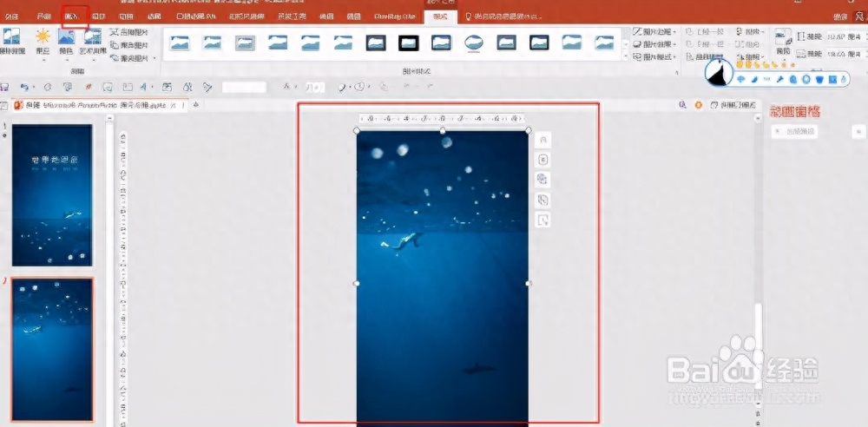
Task: Expand the Picture Border dropdown
Action: pos(654,31)
